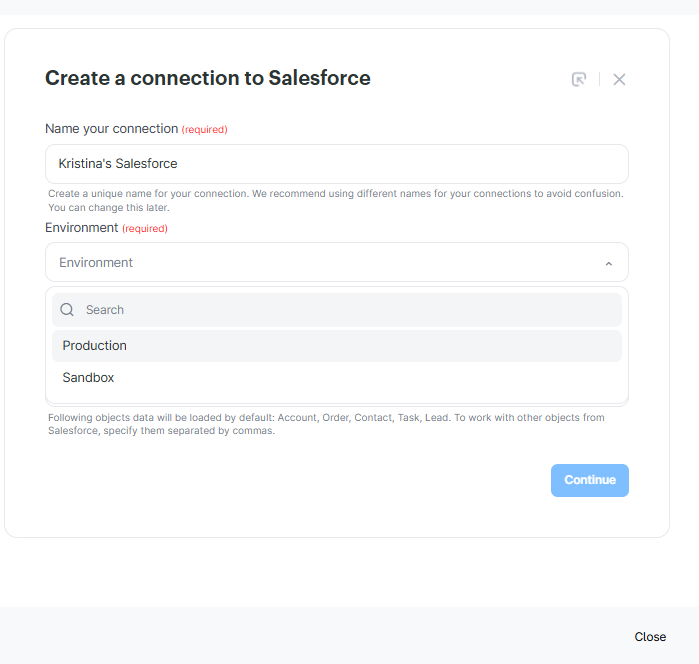Click the "Create a connection to Salesforce" title

click(x=208, y=78)
